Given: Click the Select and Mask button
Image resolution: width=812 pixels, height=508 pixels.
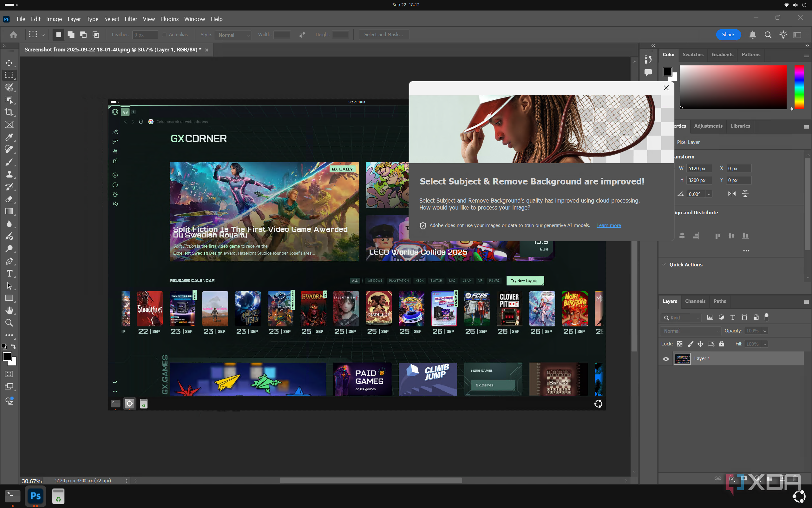Looking at the screenshot, I should point(383,35).
